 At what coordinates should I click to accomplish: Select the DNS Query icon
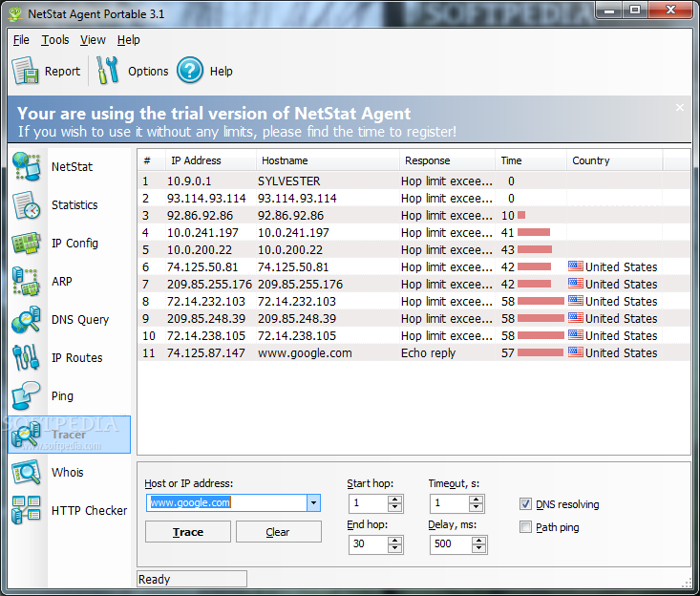27,320
